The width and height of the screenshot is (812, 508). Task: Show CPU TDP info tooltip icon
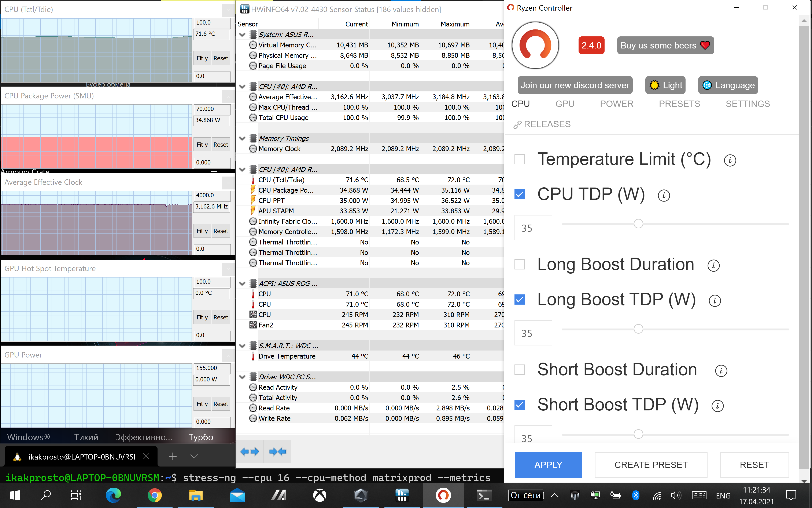pos(664,196)
